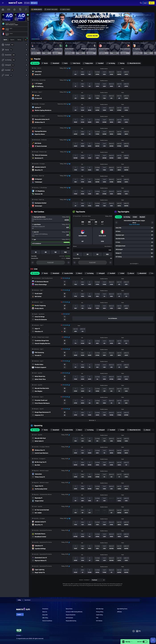Click the banner carousel indicator dots
Image resolution: width=156 pixels, height=644 pixels.
35,39
